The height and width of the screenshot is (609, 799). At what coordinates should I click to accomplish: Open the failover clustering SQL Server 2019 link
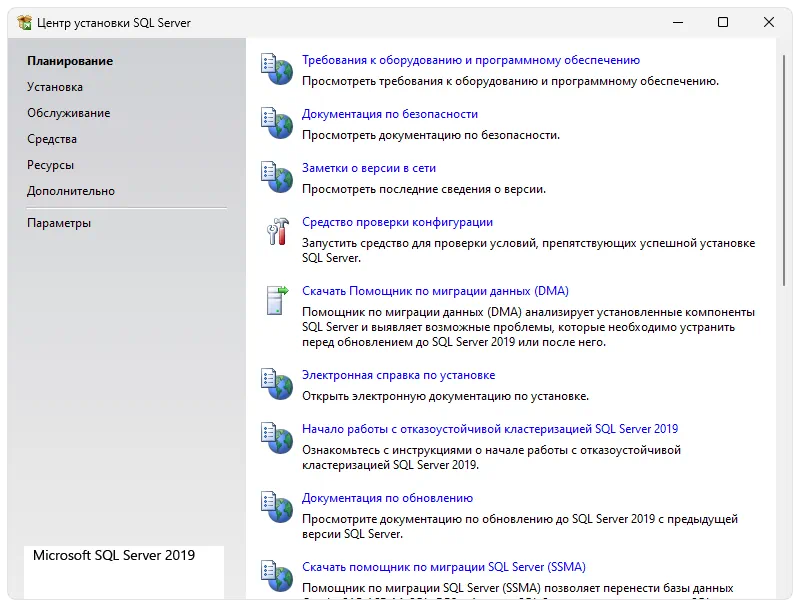490,429
